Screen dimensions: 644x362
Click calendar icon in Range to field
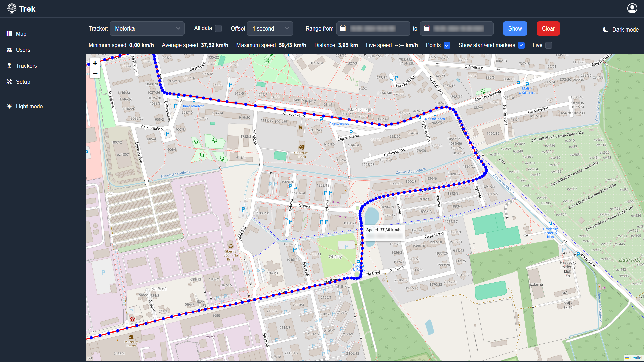click(426, 28)
